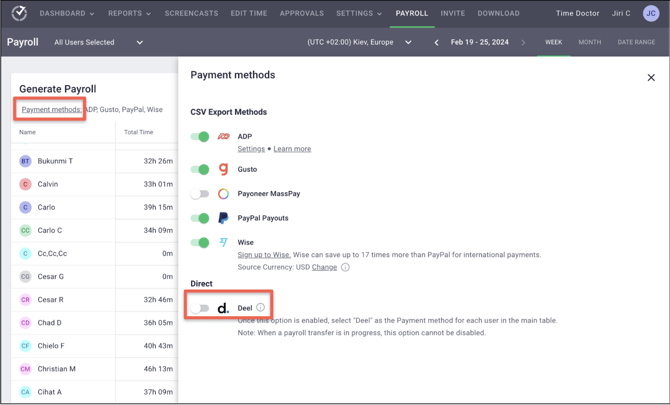Click the JC user avatar
Image resolution: width=670 pixels, height=405 pixels.
pyautogui.click(x=651, y=14)
